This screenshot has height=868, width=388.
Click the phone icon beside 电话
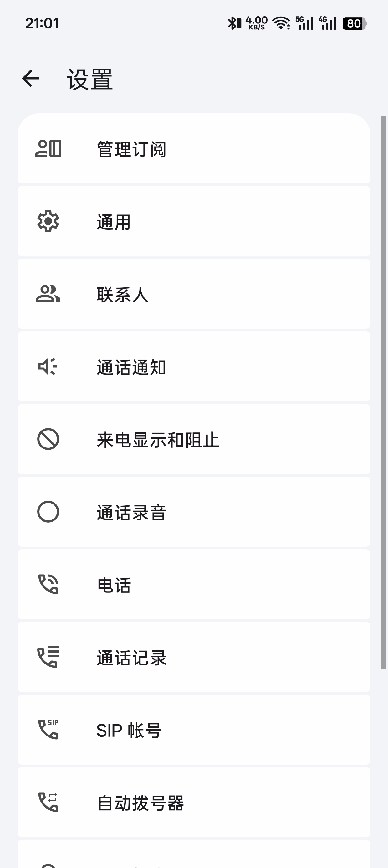point(48,584)
